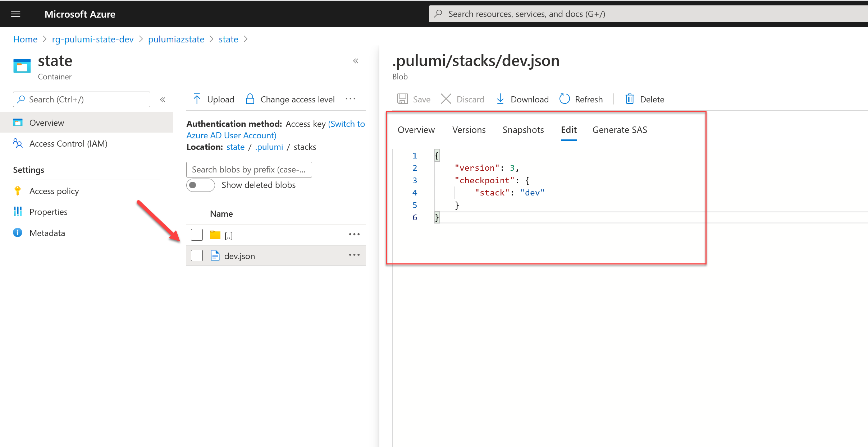Switch to Azure AD User Account authentication
This screenshot has width=868, height=447.
click(x=275, y=130)
